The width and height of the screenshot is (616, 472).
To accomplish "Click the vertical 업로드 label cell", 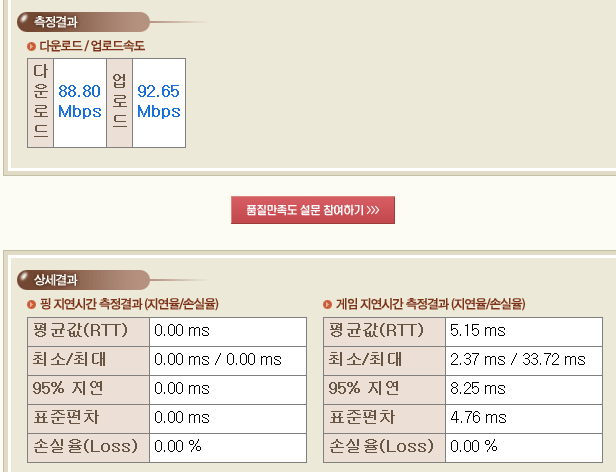I will [x=119, y=102].
